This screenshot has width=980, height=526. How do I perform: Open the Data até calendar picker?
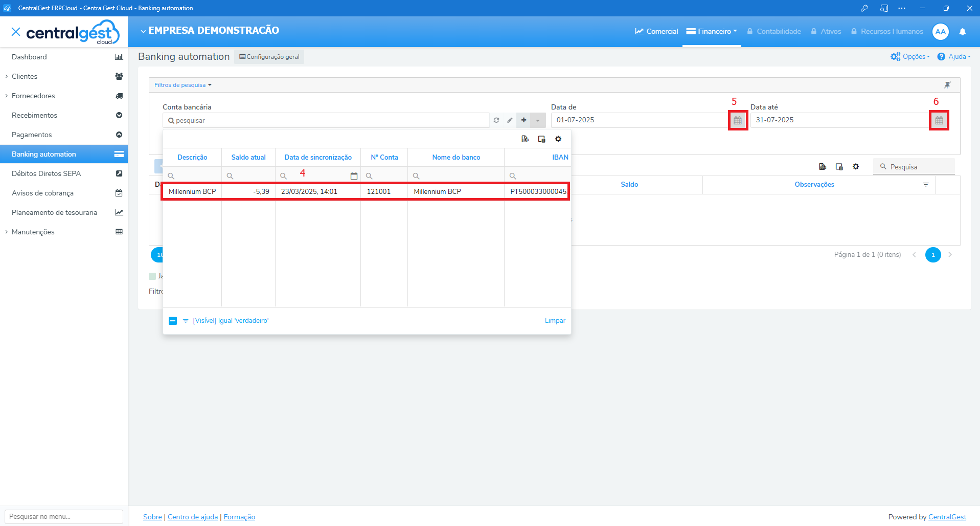[x=939, y=120]
